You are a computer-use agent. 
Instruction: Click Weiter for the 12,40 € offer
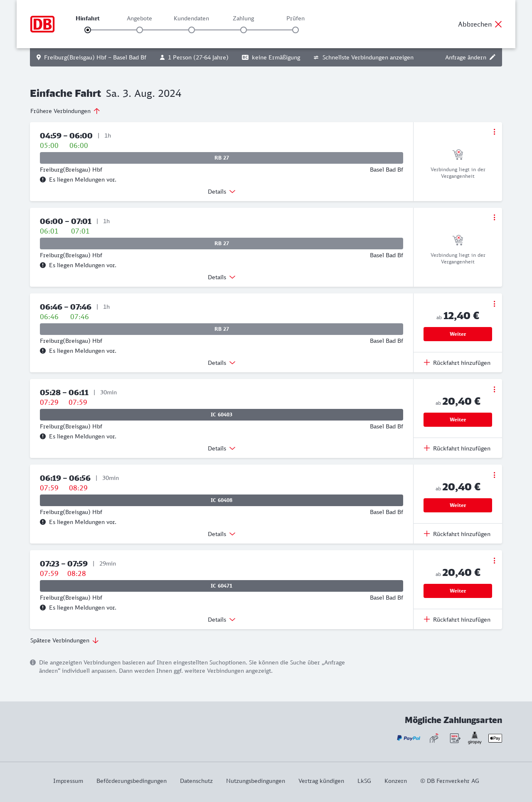point(458,334)
